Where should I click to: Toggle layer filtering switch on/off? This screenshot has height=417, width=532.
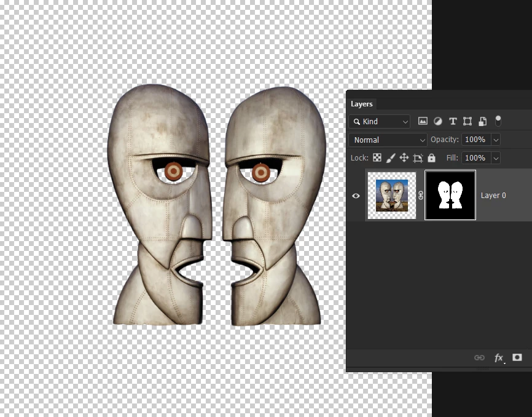click(498, 121)
